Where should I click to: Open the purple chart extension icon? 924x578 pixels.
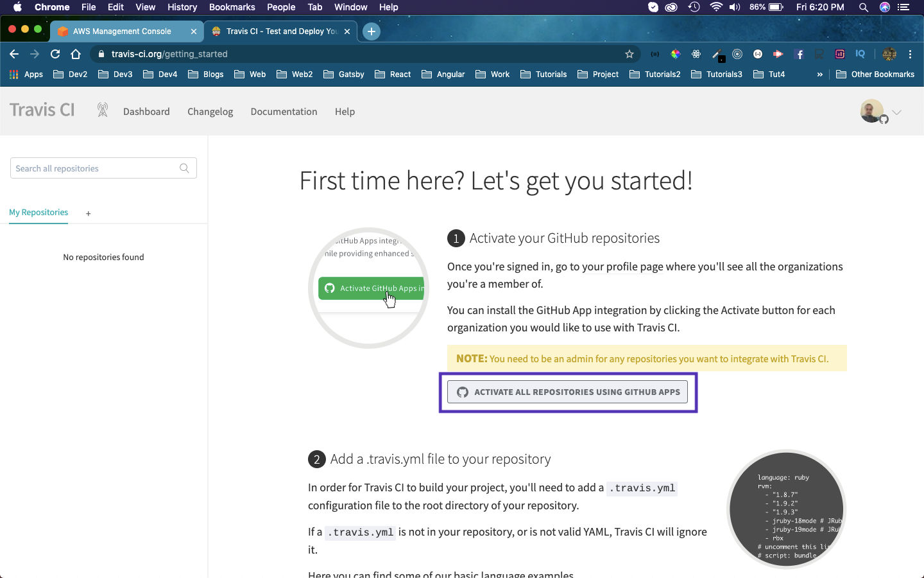coord(840,54)
